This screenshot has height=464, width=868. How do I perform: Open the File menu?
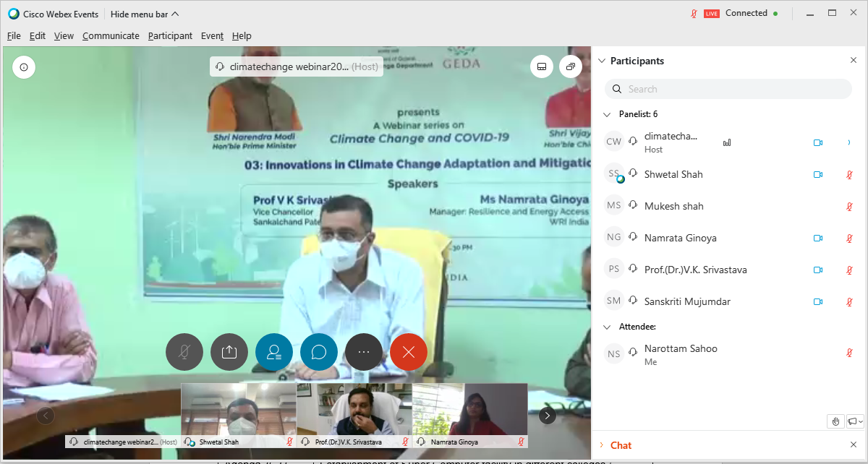pos(14,35)
